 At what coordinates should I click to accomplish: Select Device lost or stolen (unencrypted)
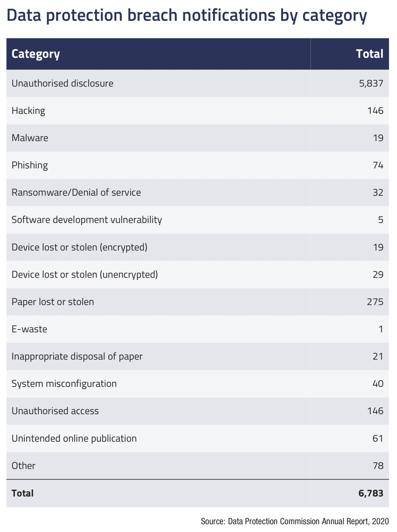pyautogui.click(x=85, y=275)
